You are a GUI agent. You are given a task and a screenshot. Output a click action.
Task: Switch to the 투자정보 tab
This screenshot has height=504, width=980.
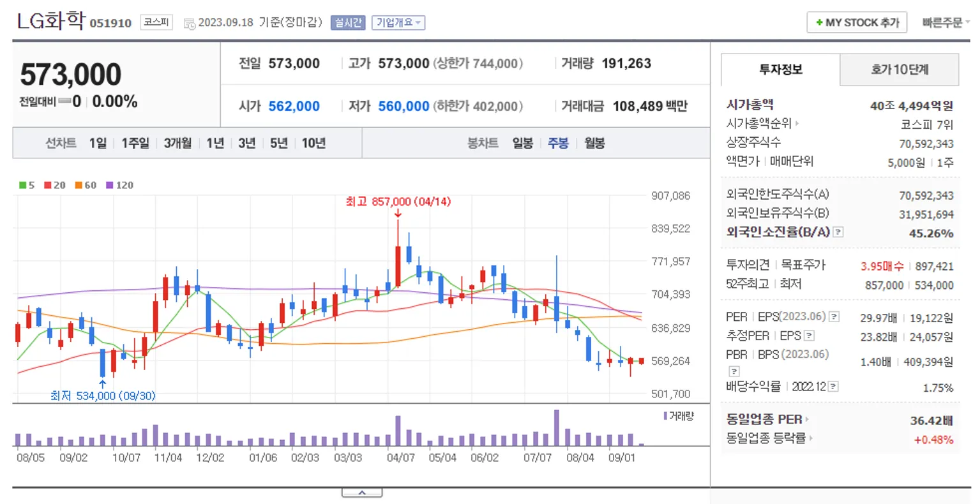780,70
